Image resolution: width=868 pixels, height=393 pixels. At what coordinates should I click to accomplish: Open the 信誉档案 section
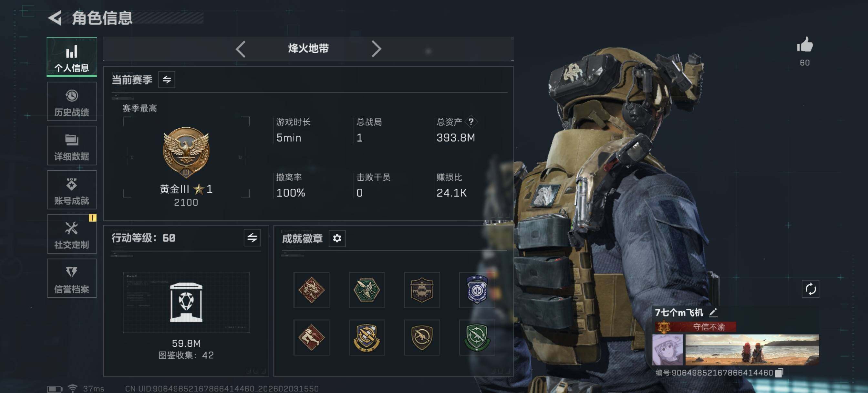[x=72, y=278]
